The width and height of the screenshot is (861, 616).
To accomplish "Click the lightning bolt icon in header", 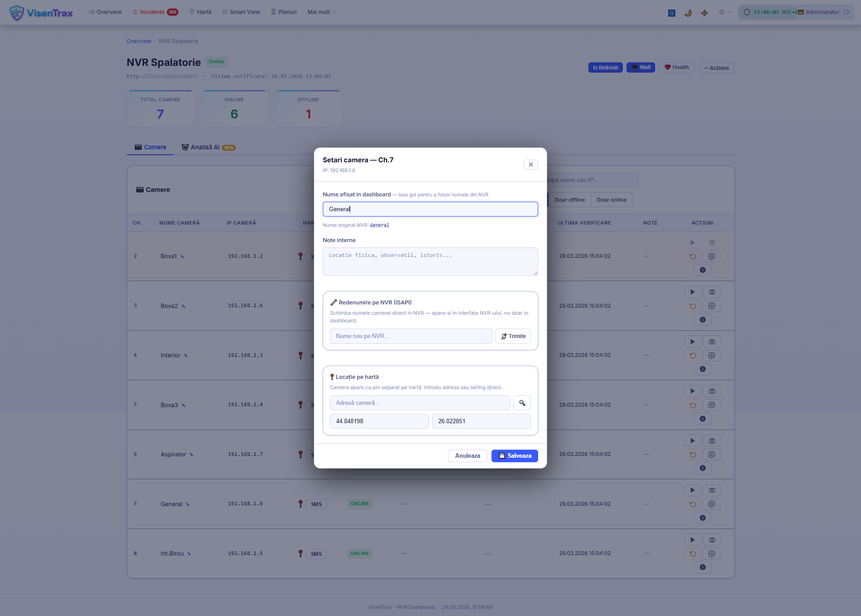I will [704, 13].
